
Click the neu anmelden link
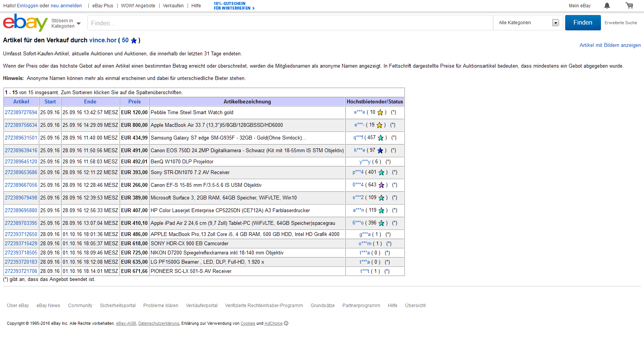pyautogui.click(x=66, y=6)
